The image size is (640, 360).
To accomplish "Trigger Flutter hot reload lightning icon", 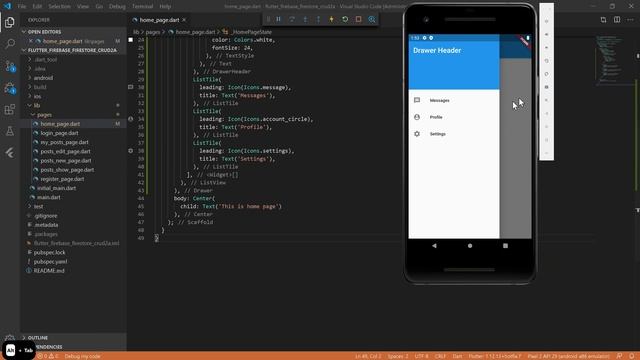I will (x=331, y=19).
